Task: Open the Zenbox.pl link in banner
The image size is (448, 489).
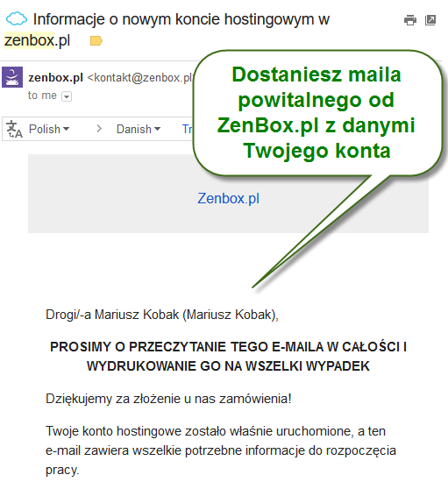Action: tap(228, 198)
